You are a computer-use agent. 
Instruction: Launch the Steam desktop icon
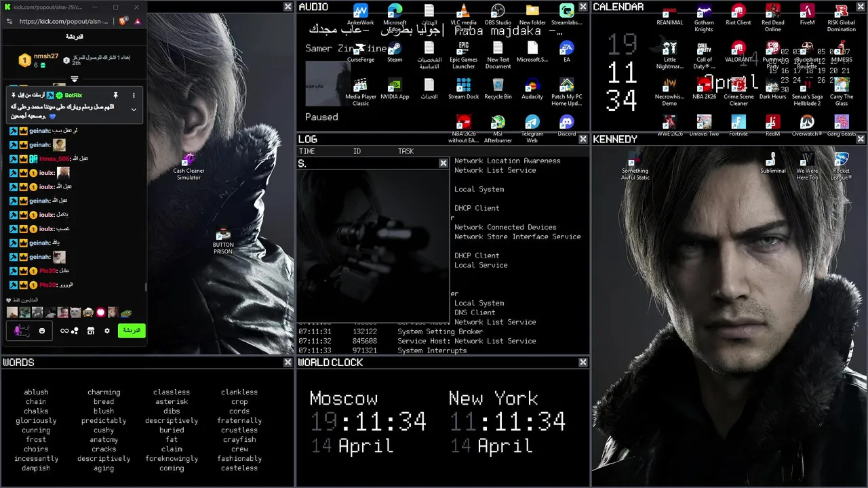pyautogui.click(x=395, y=52)
